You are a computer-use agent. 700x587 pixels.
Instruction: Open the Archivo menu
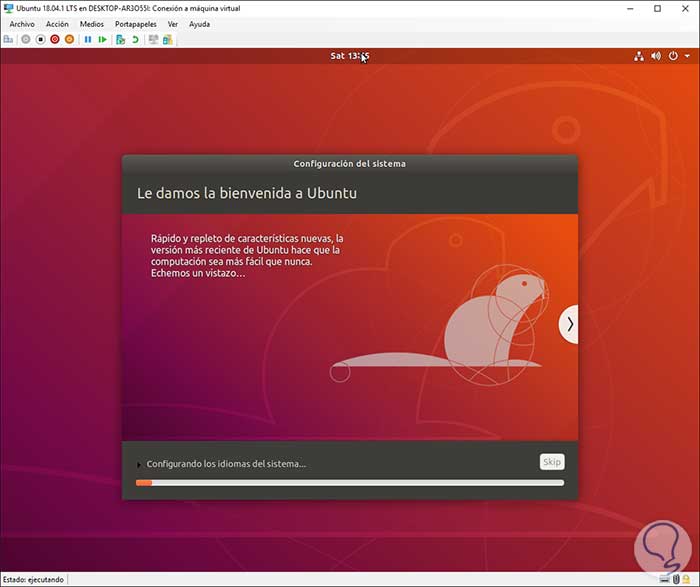(x=22, y=24)
